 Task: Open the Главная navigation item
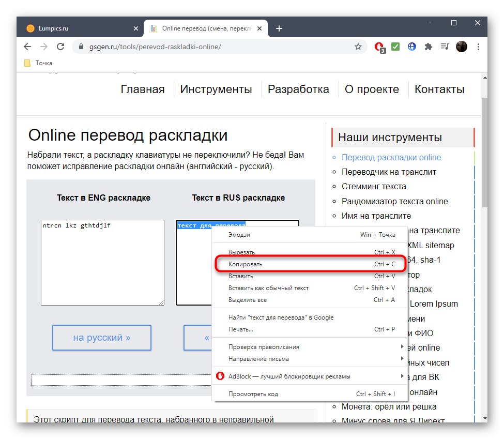pyautogui.click(x=142, y=89)
